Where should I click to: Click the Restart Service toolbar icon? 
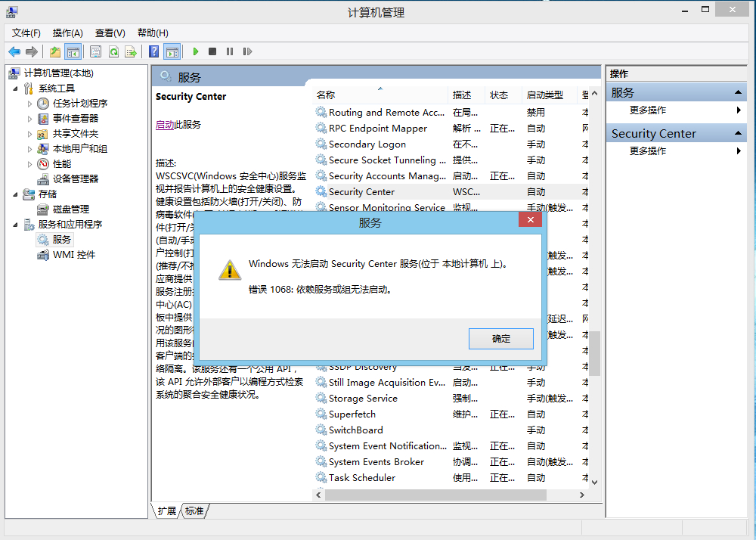click(247, 51)
